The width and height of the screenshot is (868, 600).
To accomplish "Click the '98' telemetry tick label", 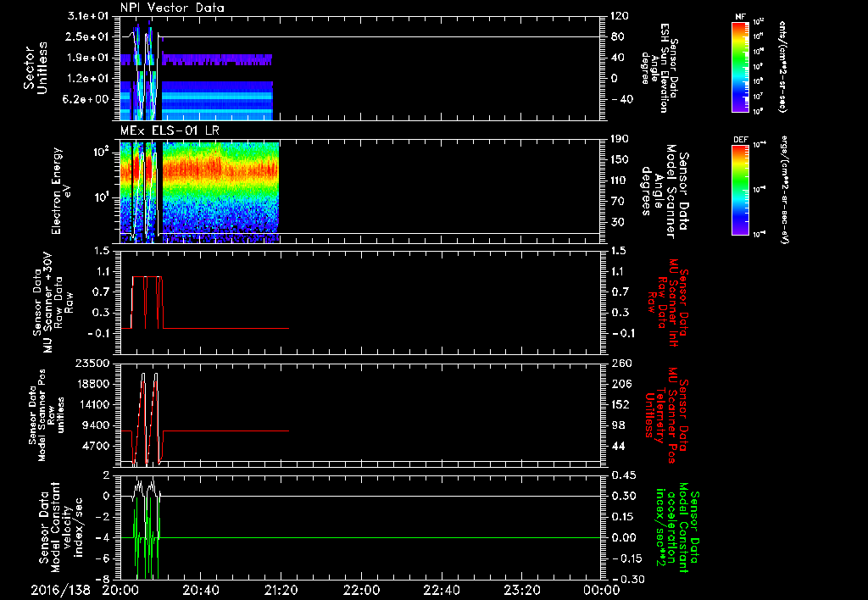I will [617, 425].
